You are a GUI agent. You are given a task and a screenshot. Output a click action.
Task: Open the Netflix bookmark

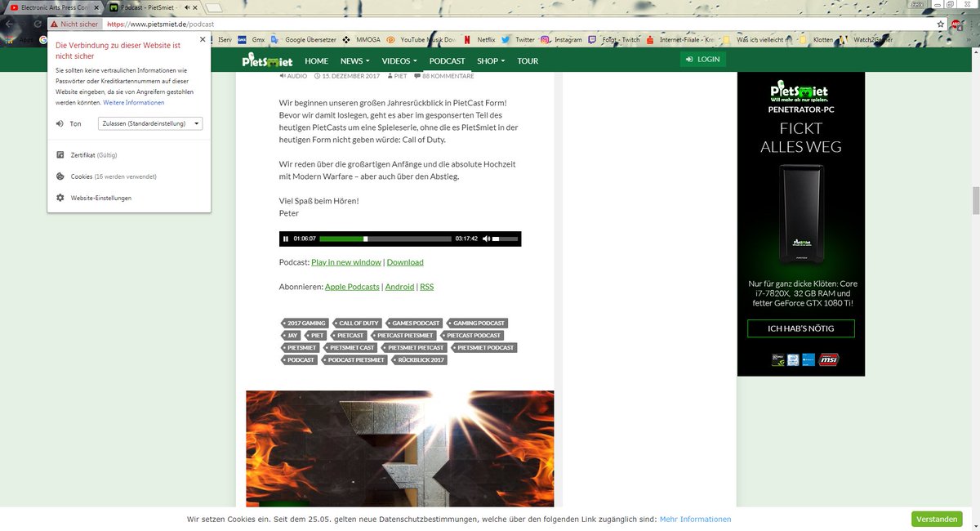479,39
